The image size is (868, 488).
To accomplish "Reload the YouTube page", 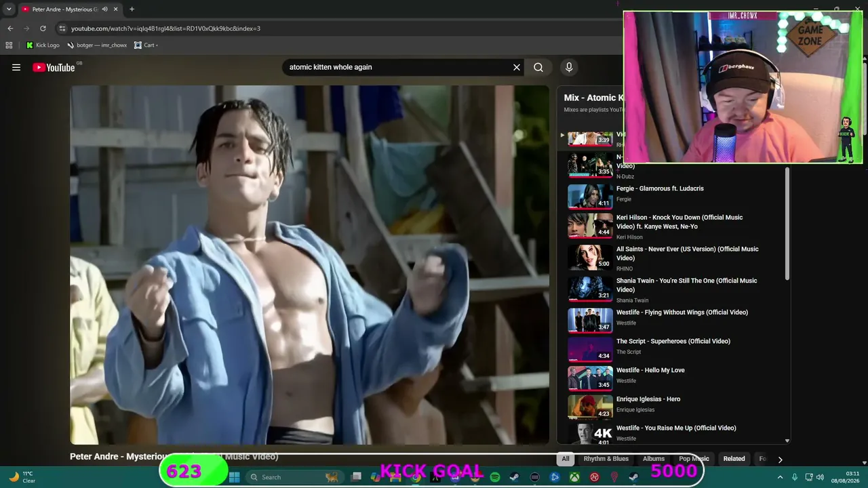I will 43,28.
